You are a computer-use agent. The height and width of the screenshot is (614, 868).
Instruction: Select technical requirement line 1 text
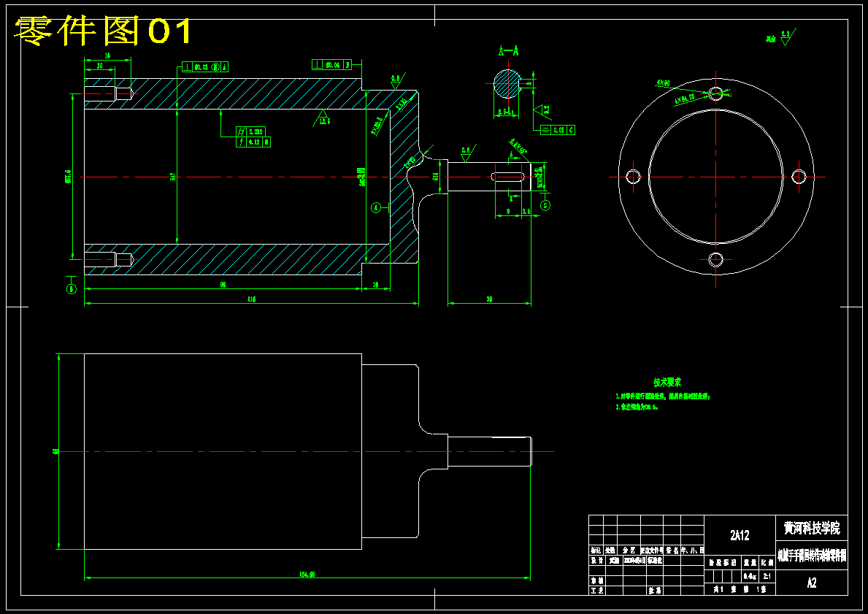(663, 396)
